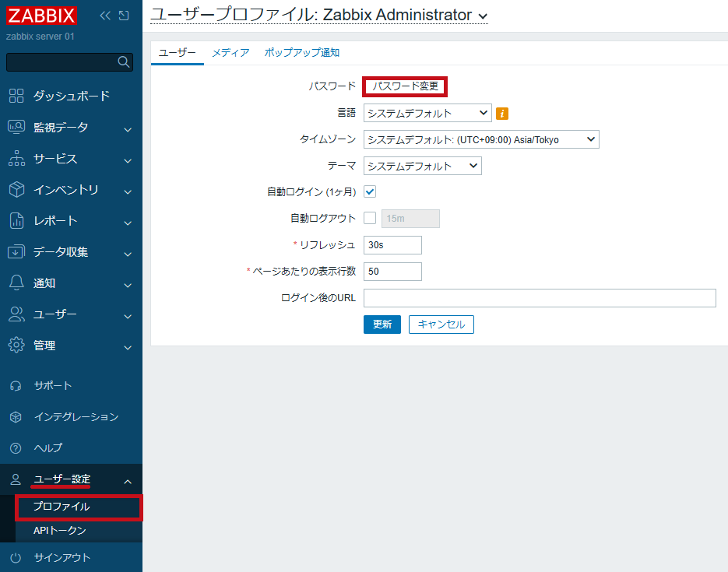Expand 管理 menu chevron
Viewport: 728px width, 572px height.
[x=128, y=347]
